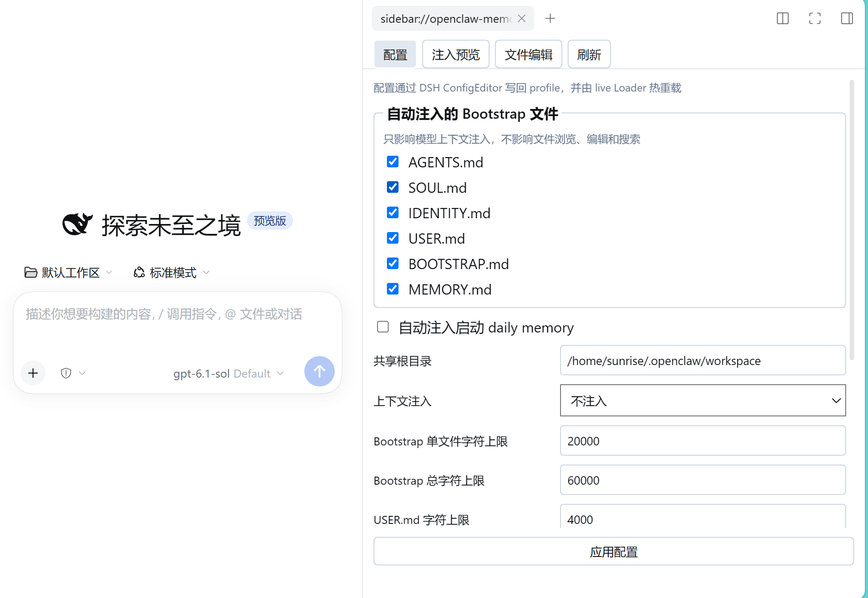Click the 探索未至之境 heading
This screenshot has height=598, width=868.
click(x=171, y=225)
